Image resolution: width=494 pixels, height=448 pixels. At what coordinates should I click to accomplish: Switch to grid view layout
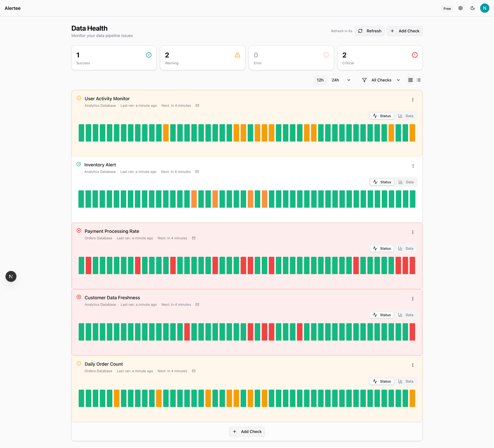point(411,80)
